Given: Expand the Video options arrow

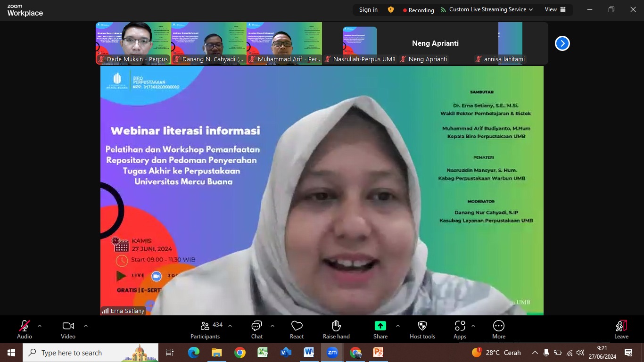Looking at the screenshot, I should pos(86,326).
